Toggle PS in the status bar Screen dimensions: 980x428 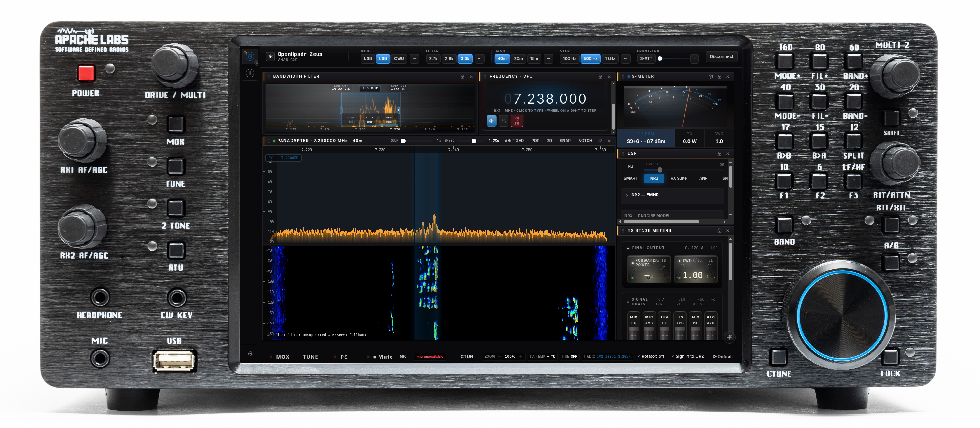click(341, 357)
